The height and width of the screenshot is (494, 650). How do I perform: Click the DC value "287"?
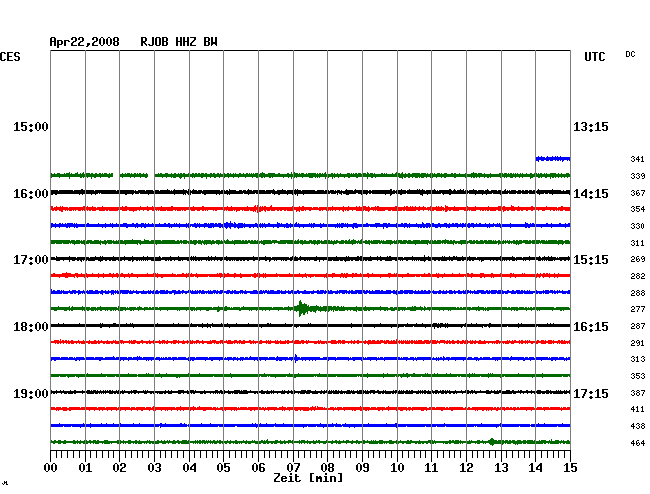[638, 326]
